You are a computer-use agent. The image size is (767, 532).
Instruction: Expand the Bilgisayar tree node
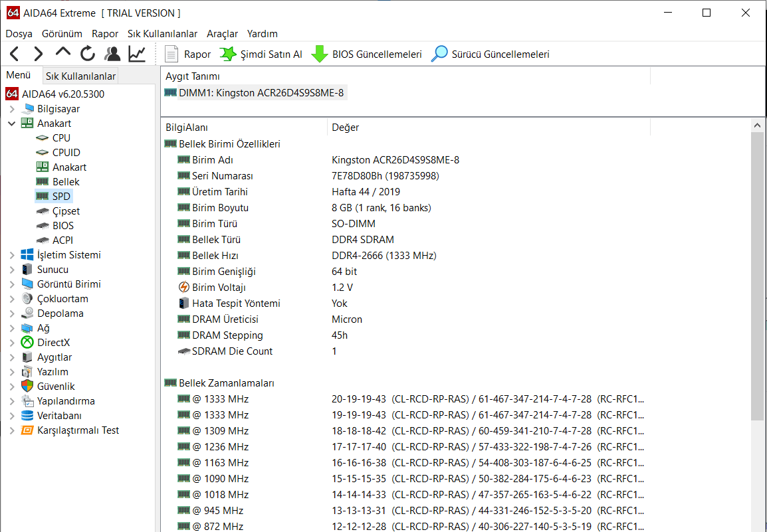[12, 108]
